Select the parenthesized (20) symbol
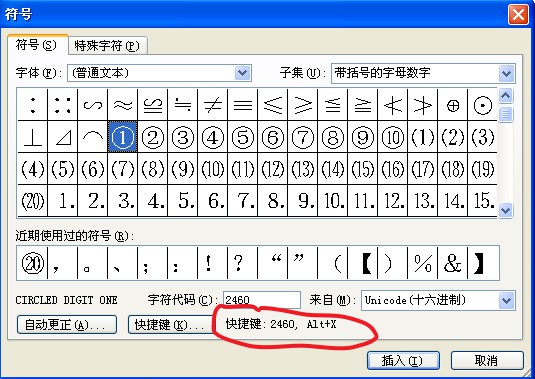Screen dimensions: 535x379 pyautogui.click(x=33, y=201)
